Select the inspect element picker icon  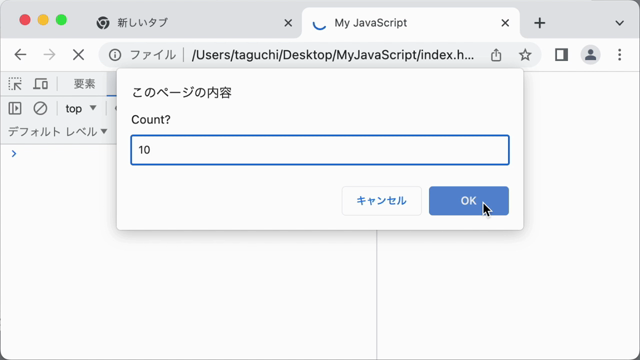[x=15, y=84]
